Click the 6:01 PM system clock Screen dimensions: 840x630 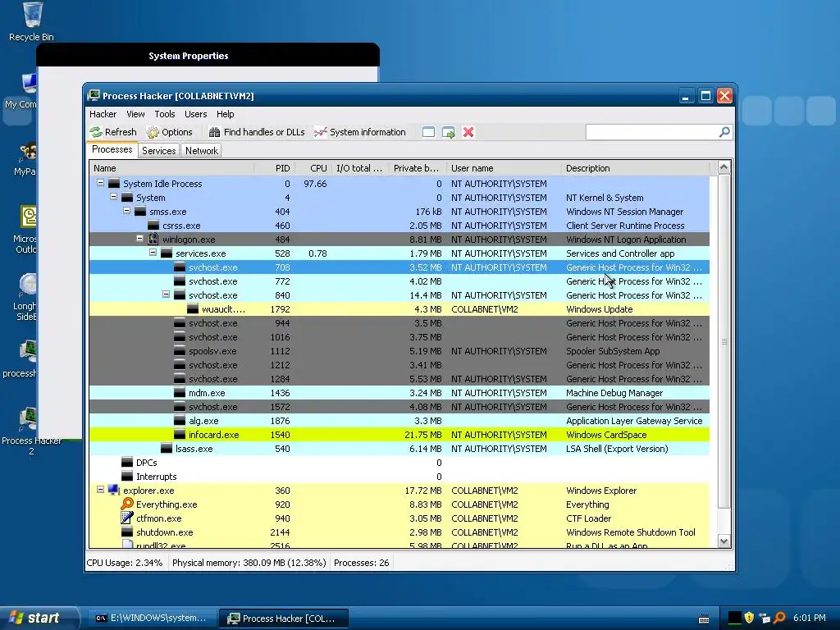tap(810, 618)
